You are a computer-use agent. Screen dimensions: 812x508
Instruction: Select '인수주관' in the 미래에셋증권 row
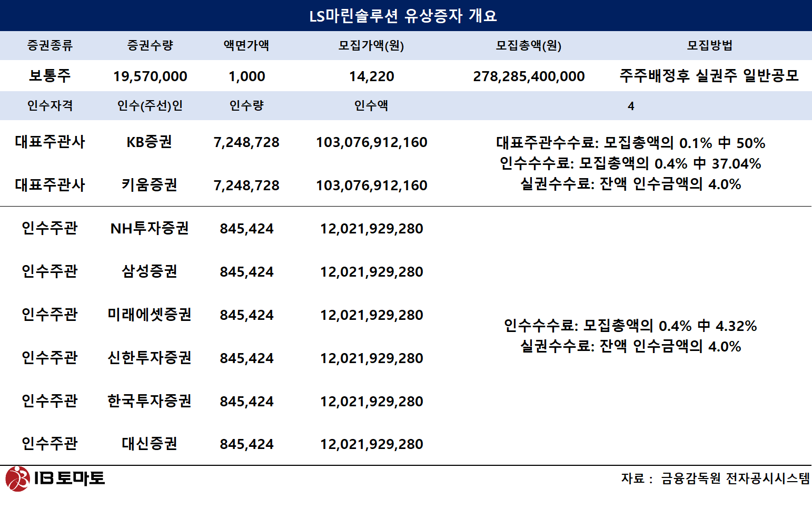[x=49, y=315]
